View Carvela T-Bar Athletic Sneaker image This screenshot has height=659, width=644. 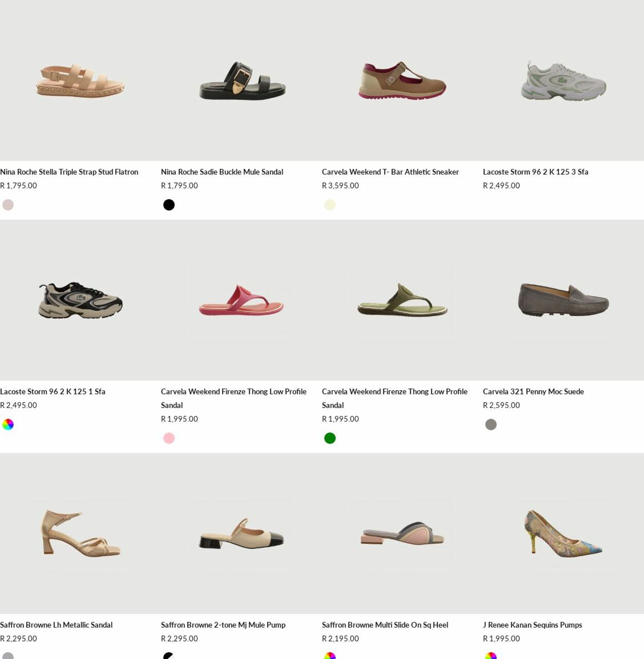(402, 80)
